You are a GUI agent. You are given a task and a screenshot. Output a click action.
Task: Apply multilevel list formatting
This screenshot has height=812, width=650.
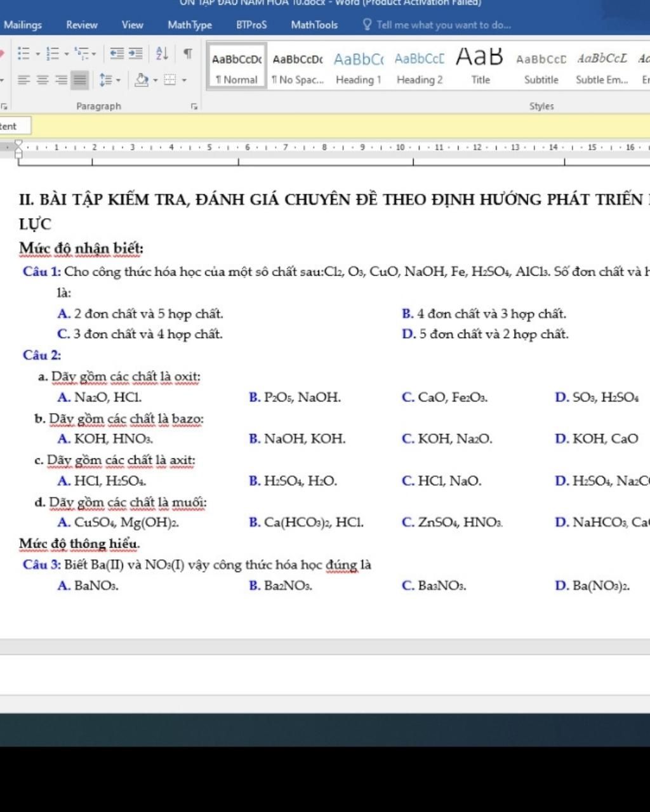tap(82, 54)
